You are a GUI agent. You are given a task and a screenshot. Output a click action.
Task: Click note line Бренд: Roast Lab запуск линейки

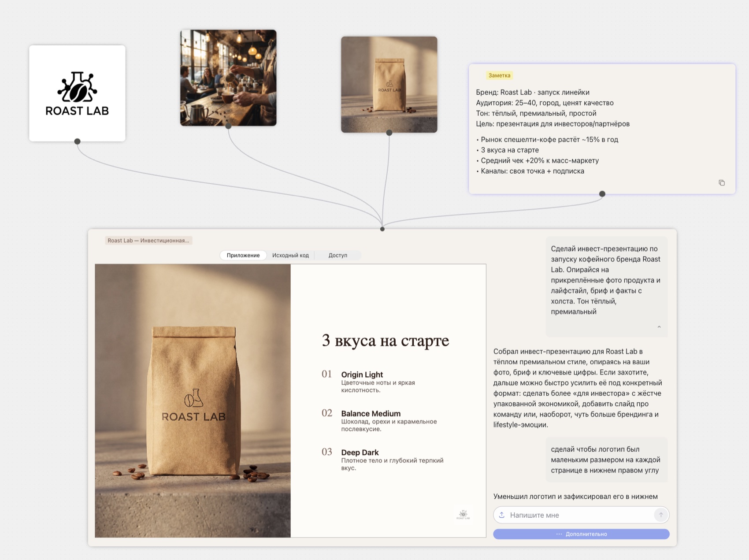pos(532,92)
